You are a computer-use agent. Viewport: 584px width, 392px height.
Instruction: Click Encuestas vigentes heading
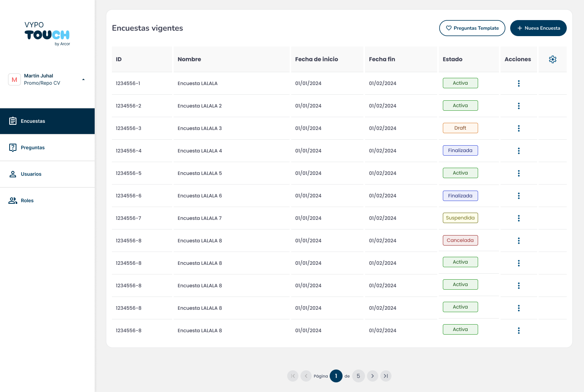click(x=148, y=28)
